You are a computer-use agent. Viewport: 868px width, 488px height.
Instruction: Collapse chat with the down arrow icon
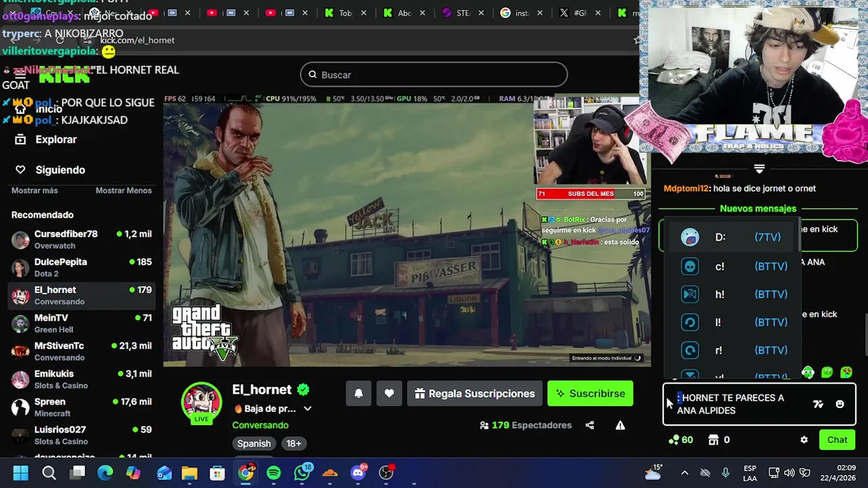click(x=759, y=169)
